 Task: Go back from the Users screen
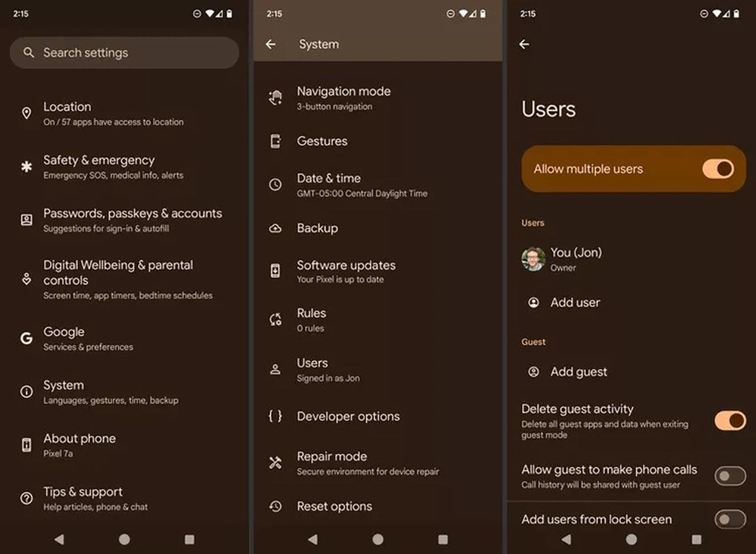[x=524, y=44]
